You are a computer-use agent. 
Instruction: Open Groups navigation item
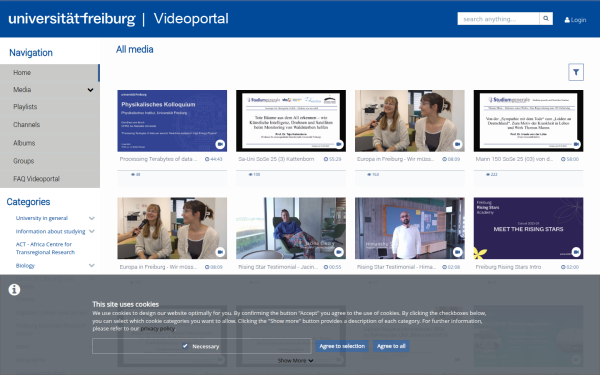50,161
